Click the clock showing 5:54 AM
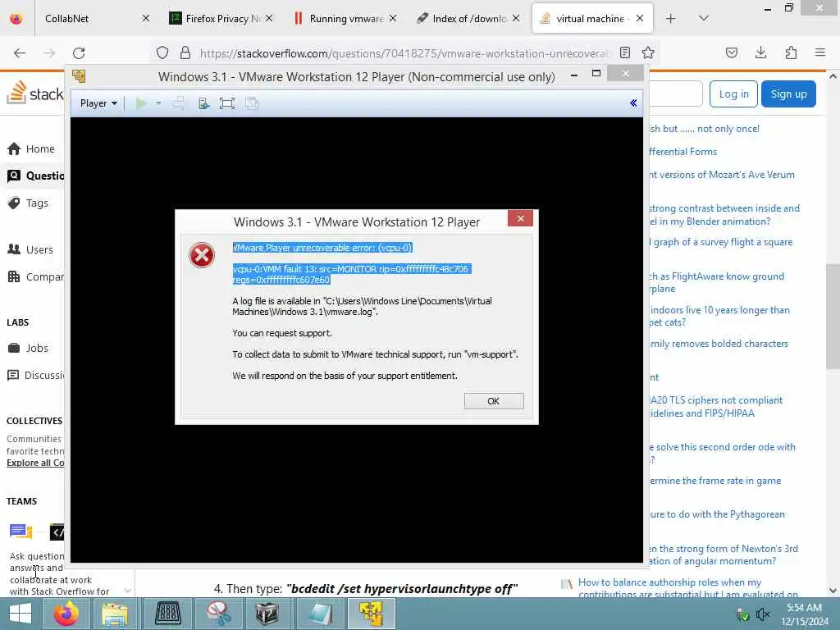Viewport: 840px width, 630px height. pos(804,614)
